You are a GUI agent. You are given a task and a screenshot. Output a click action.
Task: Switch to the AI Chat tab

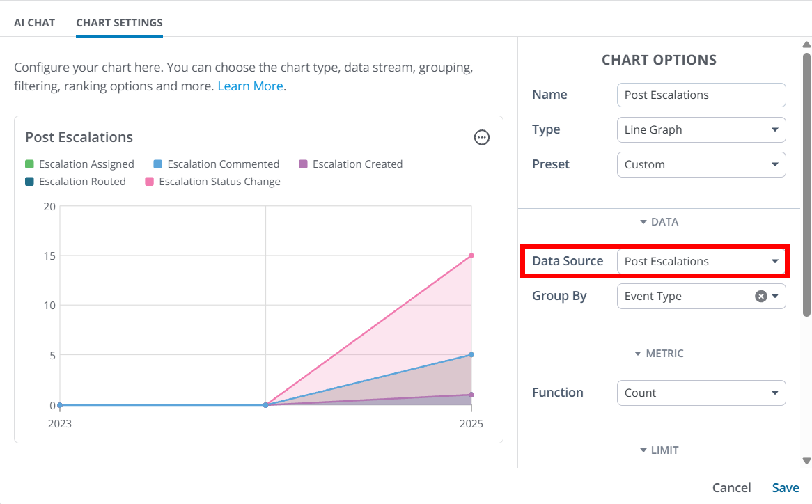(34, 23)
